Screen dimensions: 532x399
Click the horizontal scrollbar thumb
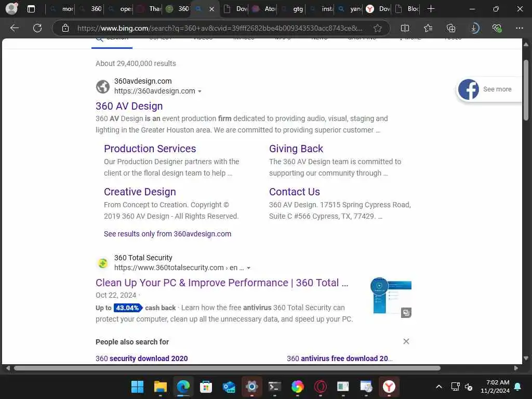pos(228,368)
